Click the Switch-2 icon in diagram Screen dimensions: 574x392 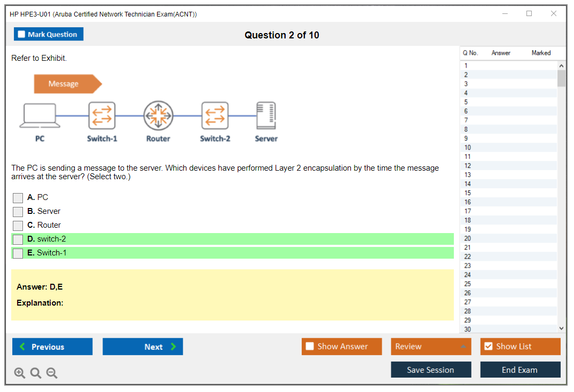[215, 116]
